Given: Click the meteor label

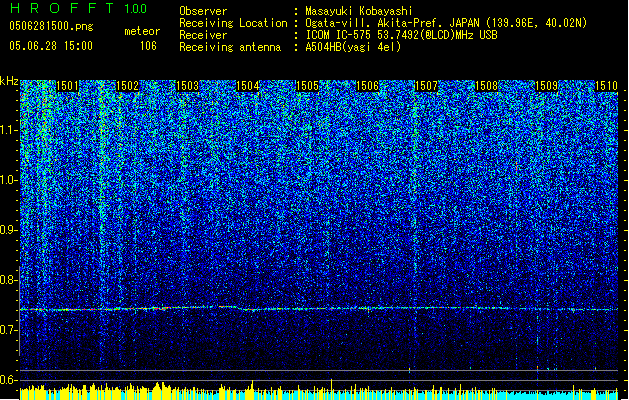Looking at the screenshot, I should click(x=142, y=31).
